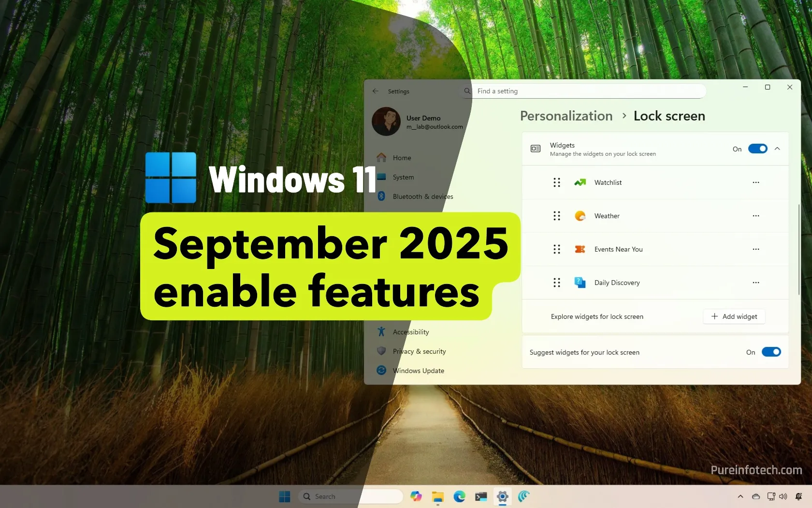Open more options for Daily Discovery
The image size is (812, 508).
[756, 283]
